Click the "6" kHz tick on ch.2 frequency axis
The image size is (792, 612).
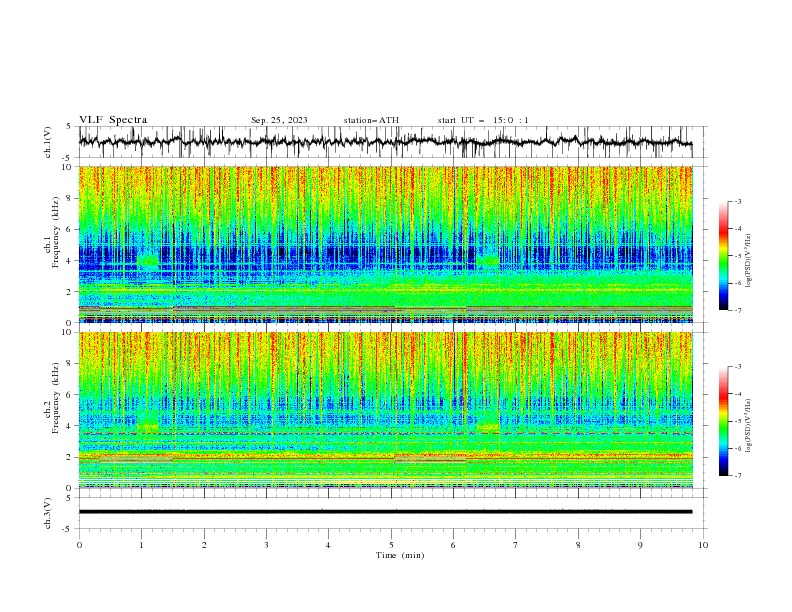(70, 395)
